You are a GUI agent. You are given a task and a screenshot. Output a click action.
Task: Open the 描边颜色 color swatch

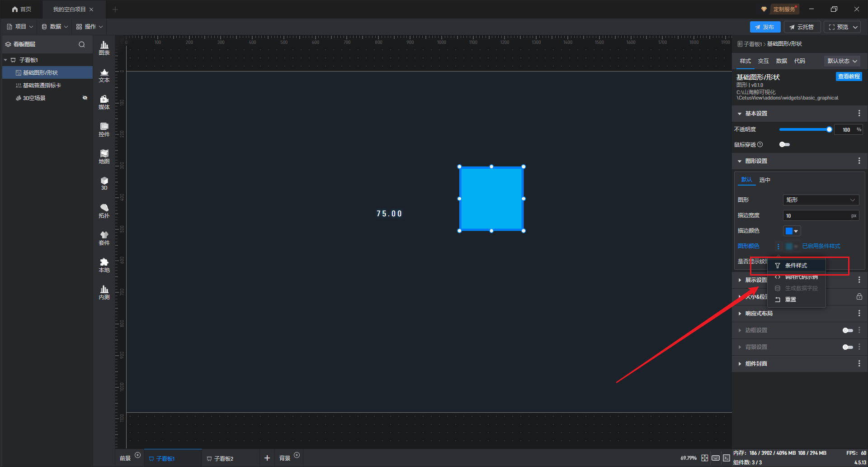(x=792, y=231)
